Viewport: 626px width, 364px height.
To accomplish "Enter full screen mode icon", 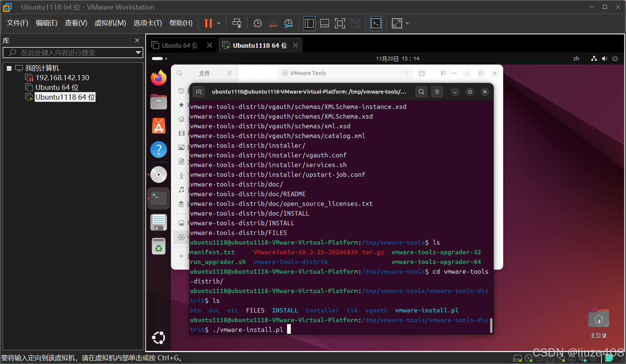I will [340, 23].
